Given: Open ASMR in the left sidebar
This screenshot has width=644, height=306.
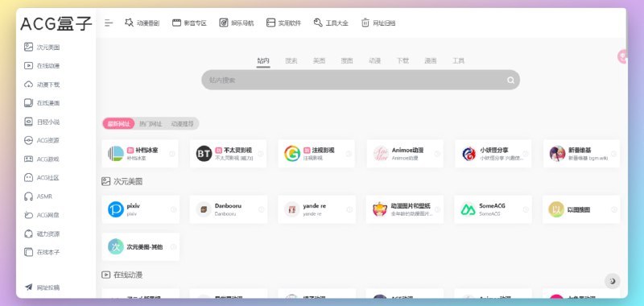Looking at the screenshot, I should tap(39, 196).
